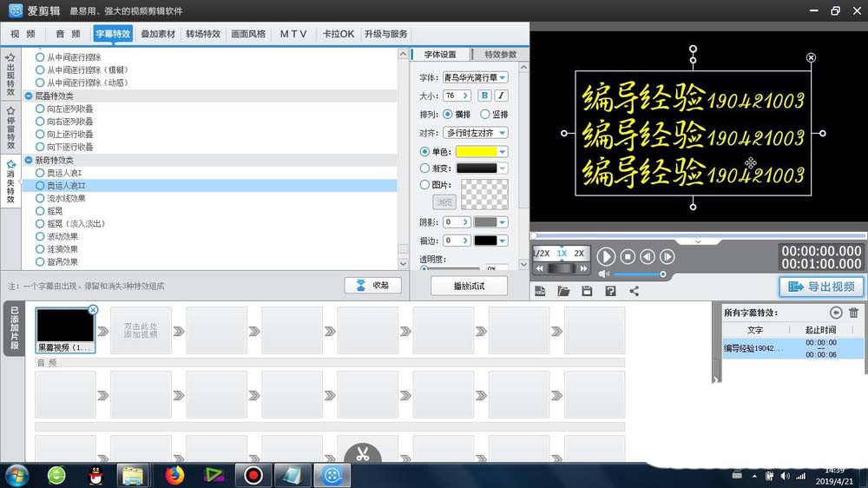Select 横排 horizontal layout radio
This screenshot has width=868, height=488.
pos(447,114)
